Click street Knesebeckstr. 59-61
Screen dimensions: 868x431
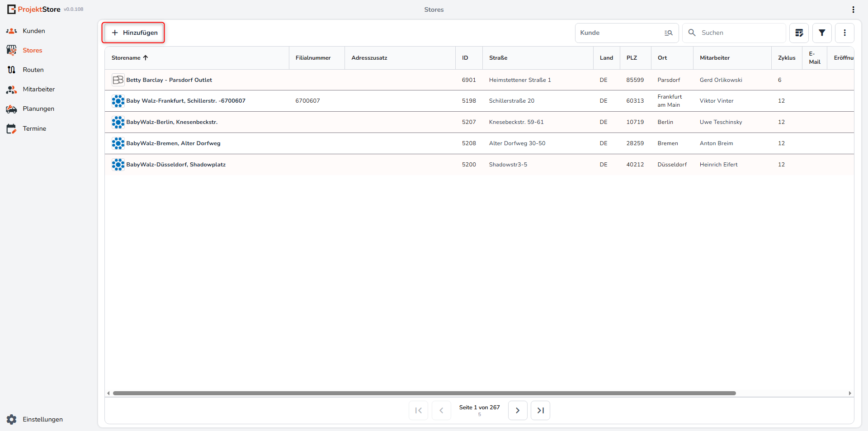click(x=516, y=122)
